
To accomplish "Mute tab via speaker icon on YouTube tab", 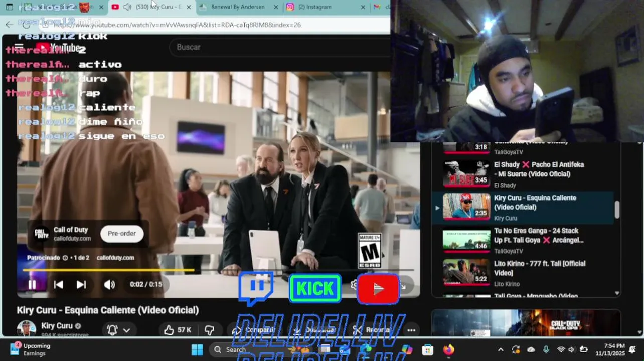I will point(127,7).
